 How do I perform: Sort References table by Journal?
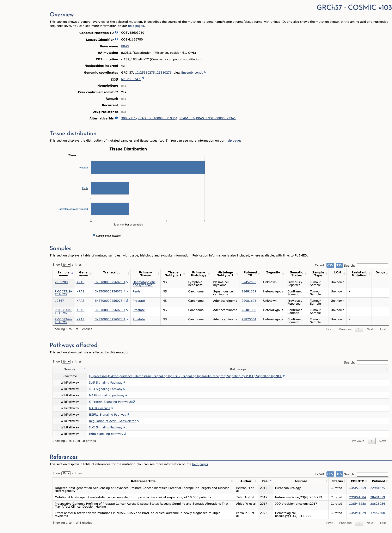[x=300, y=481]
